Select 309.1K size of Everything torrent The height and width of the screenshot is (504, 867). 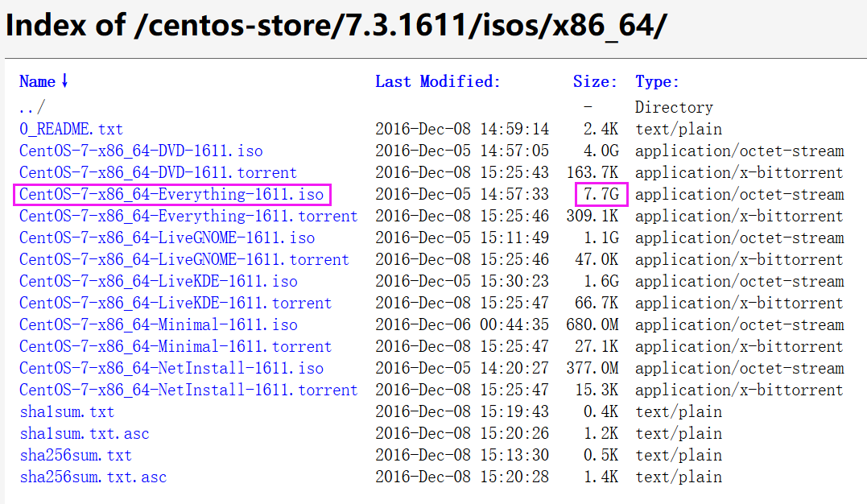click(x=592, y=216)
